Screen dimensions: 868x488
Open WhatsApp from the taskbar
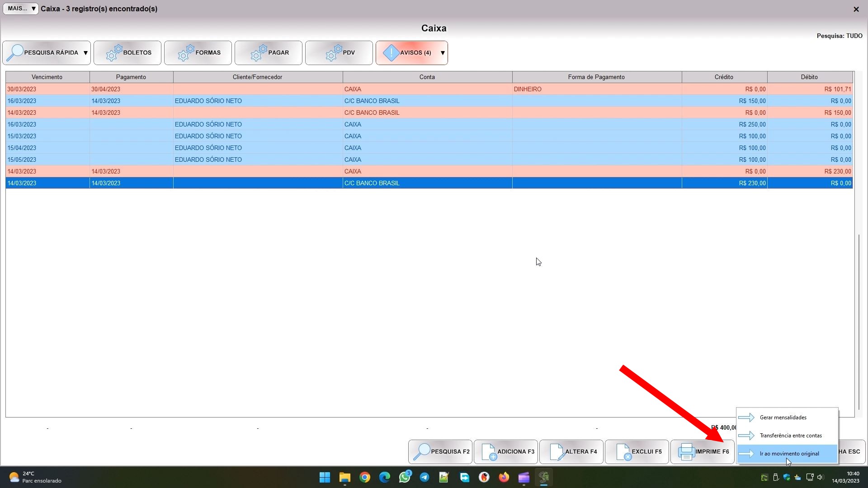(405, 477)
